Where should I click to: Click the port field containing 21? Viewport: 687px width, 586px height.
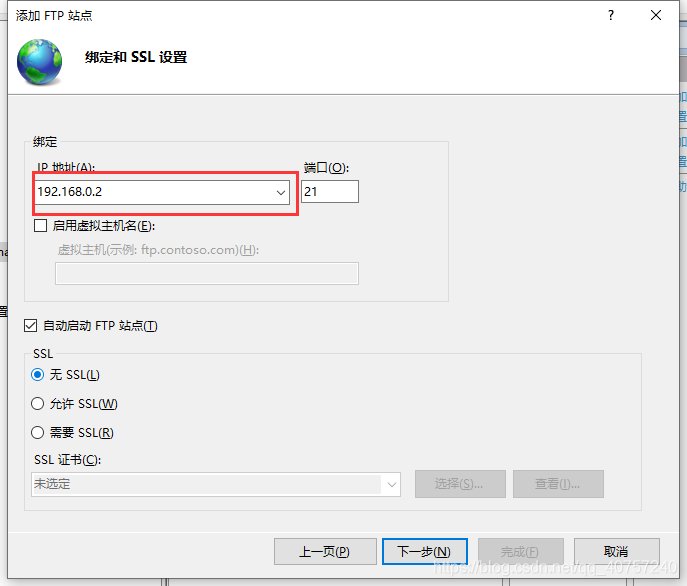(329, 192)
